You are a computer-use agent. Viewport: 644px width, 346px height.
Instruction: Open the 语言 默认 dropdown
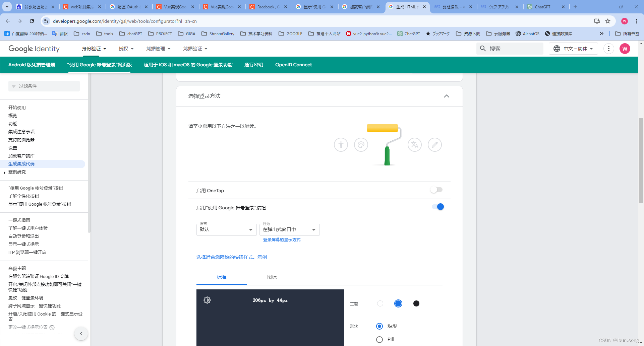[x=226, y=230]
